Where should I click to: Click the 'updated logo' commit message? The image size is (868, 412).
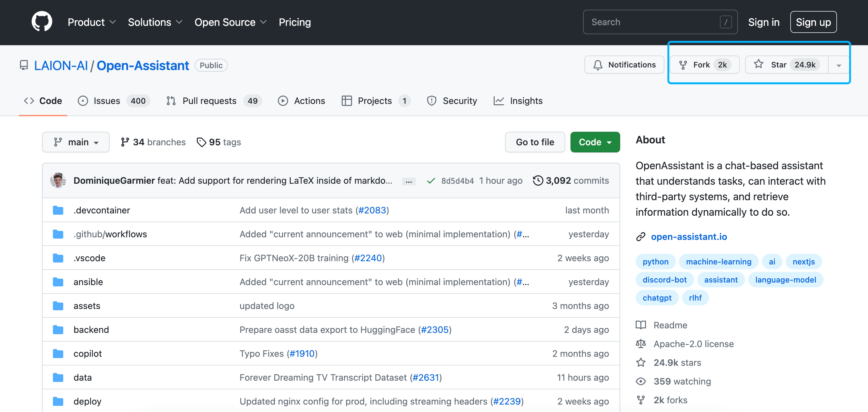tap(267, 306)
